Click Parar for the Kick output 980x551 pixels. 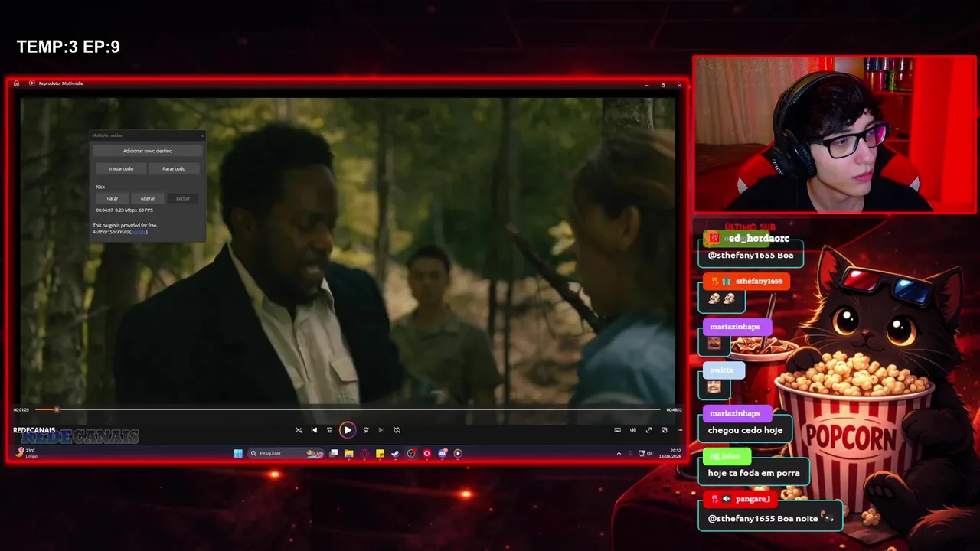click(113, 198)
